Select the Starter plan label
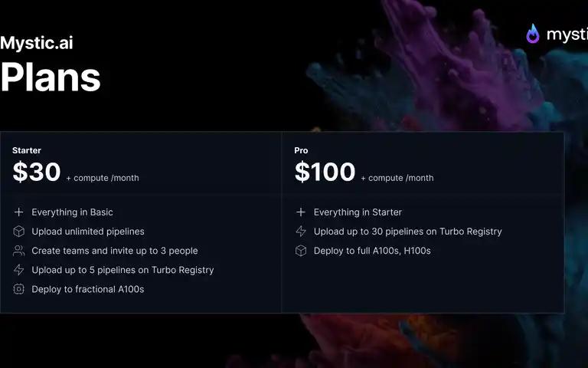This screenshot has width=588, height=368. (x=27, y=150)
